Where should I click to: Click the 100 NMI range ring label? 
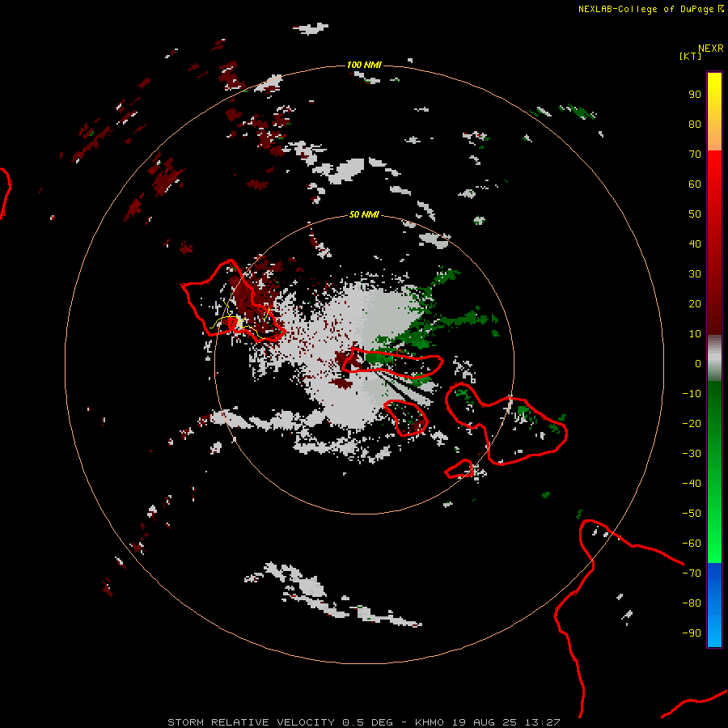click(364, 65)
